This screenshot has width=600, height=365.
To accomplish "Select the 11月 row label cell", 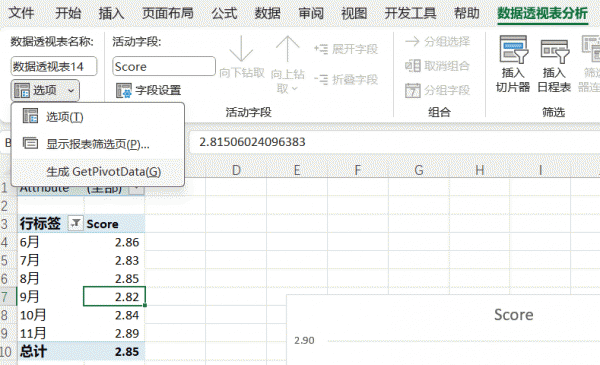I will (x=51, y=333).
